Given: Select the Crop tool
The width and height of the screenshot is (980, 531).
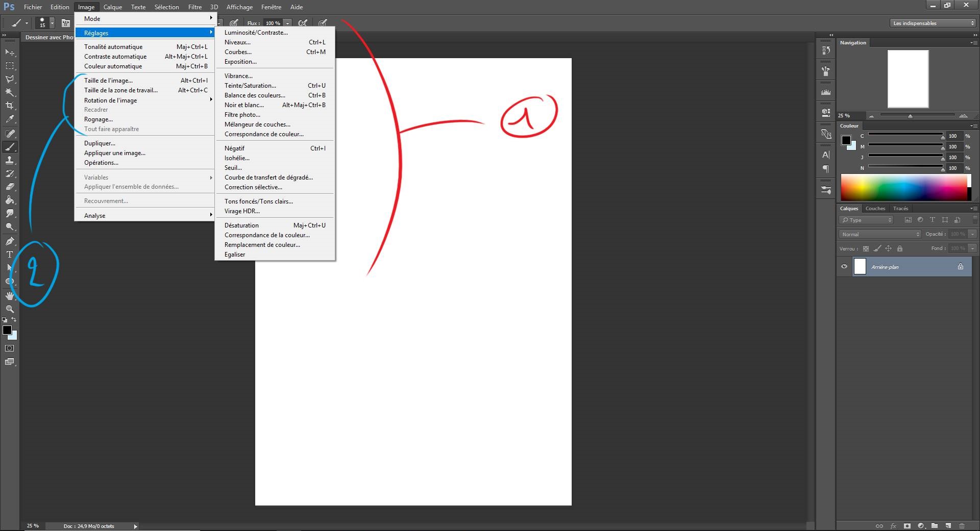Looking at the screenshot, I should (x=9, y=106).
